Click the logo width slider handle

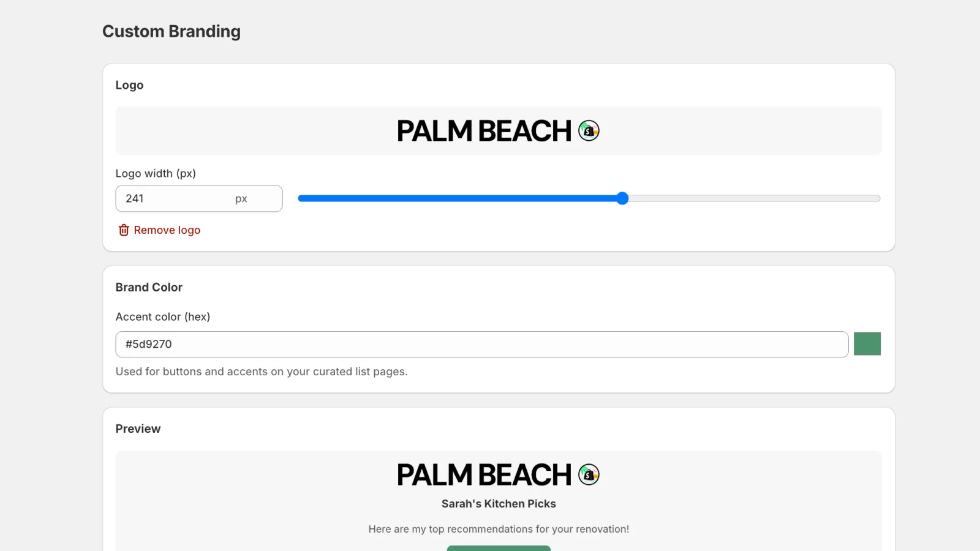(x=622, y=198)
